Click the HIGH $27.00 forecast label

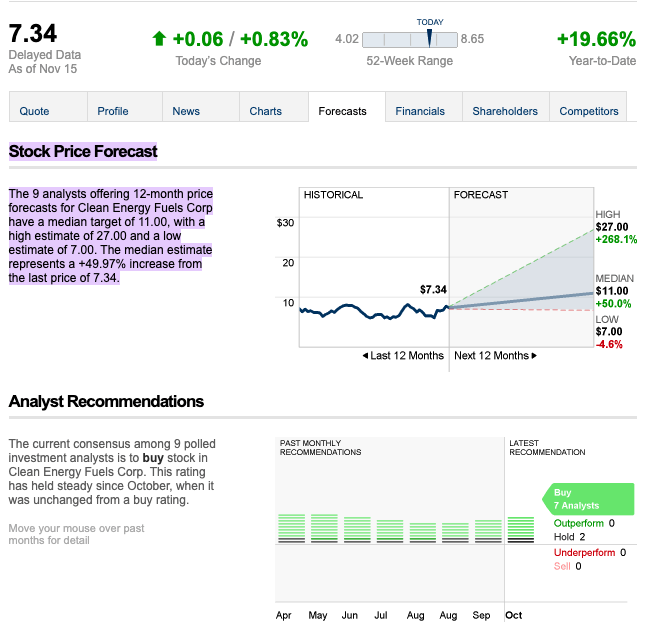610,227
